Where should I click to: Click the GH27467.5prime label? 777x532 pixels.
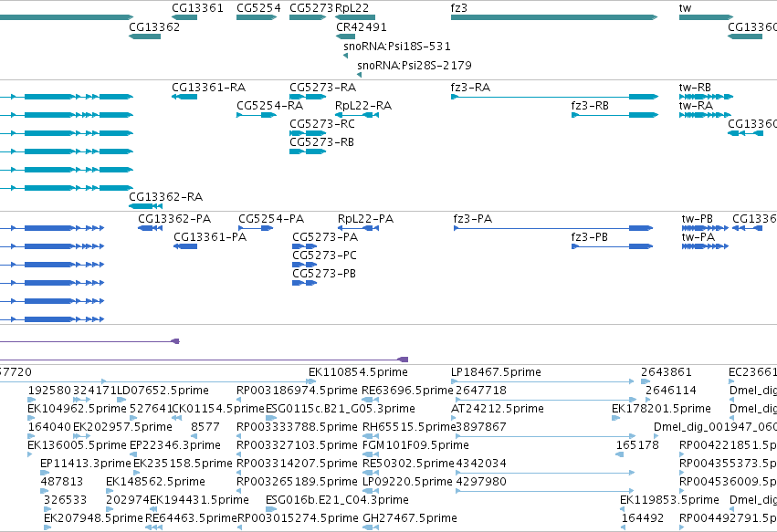pyautogui.click(x=410, y=518)
